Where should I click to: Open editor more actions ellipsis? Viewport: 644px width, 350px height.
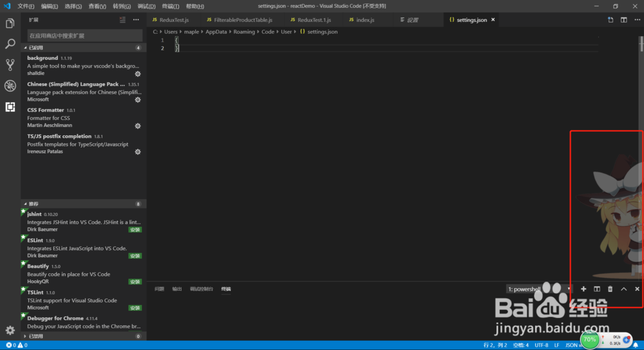tap(637, 20)
